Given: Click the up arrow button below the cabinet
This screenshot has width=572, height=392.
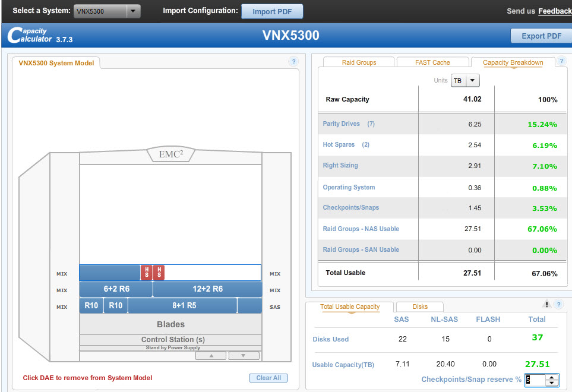Looking at the screenshot, I should pos(211,356).
